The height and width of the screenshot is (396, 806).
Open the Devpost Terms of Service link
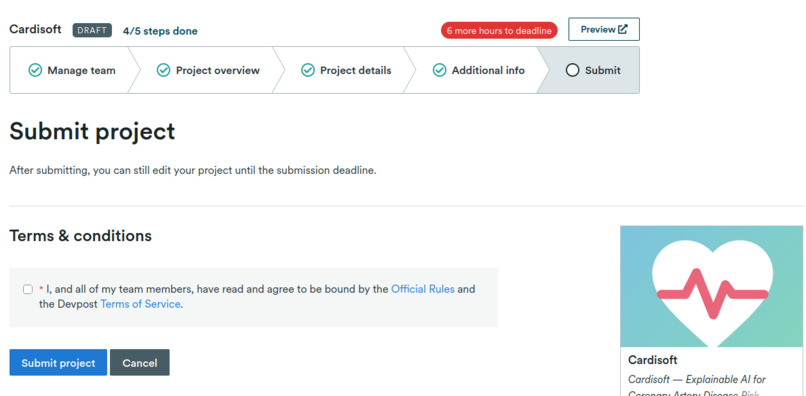pyautogui.click(x=140, y=304)
